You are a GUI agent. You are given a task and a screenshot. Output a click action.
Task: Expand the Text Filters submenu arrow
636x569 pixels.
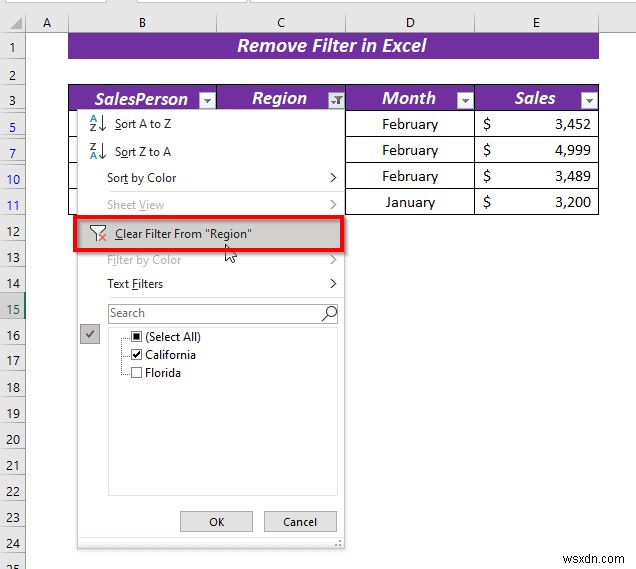coord(333,283)
